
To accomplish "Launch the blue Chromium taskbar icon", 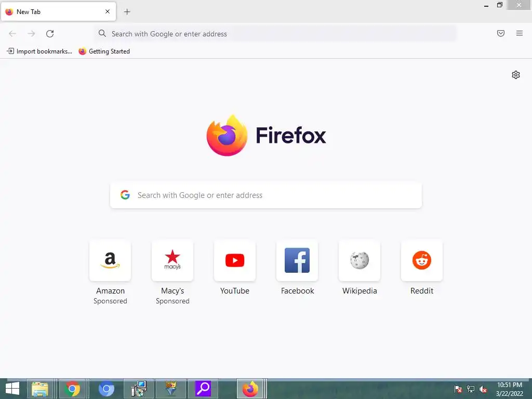I will tap(106, 389).
